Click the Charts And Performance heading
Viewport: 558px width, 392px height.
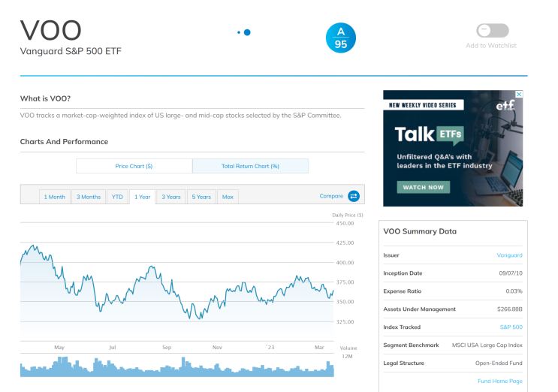[64, 142]
